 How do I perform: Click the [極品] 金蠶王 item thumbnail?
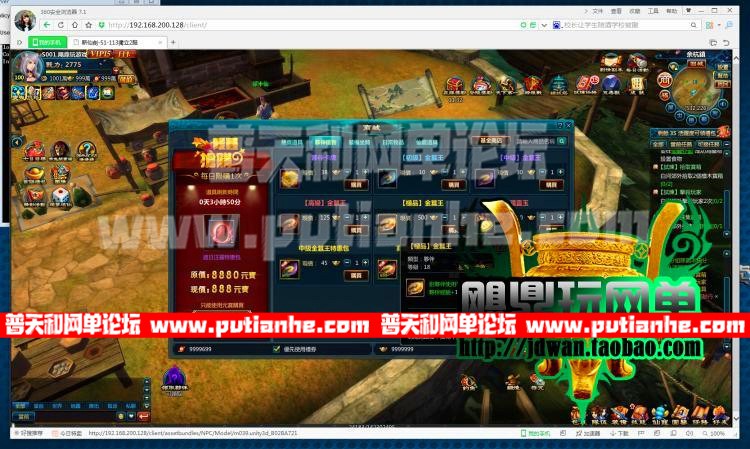pyautogui.click(x=387, y=224)
